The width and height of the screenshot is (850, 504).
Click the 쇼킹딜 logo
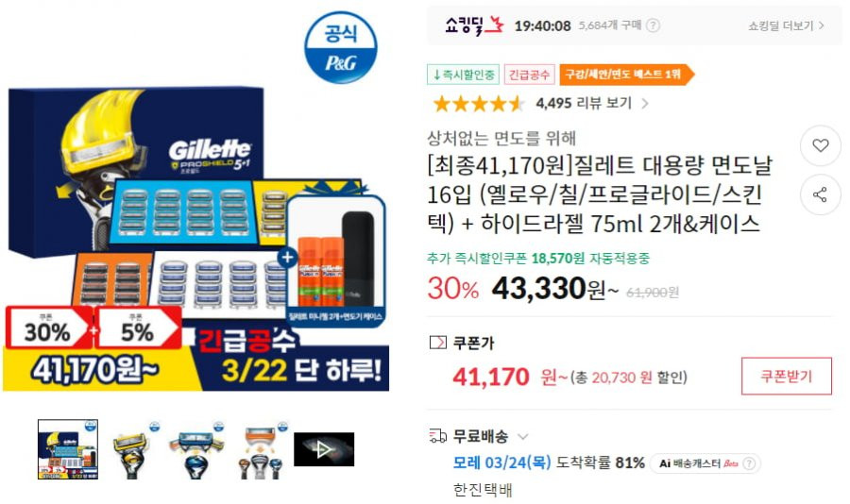tap(474, 25)
